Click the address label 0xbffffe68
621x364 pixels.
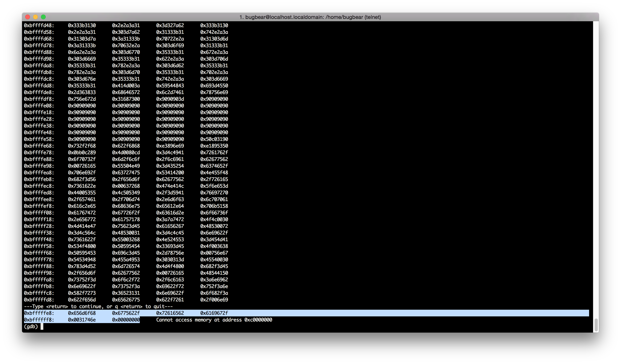click(39, 146)
